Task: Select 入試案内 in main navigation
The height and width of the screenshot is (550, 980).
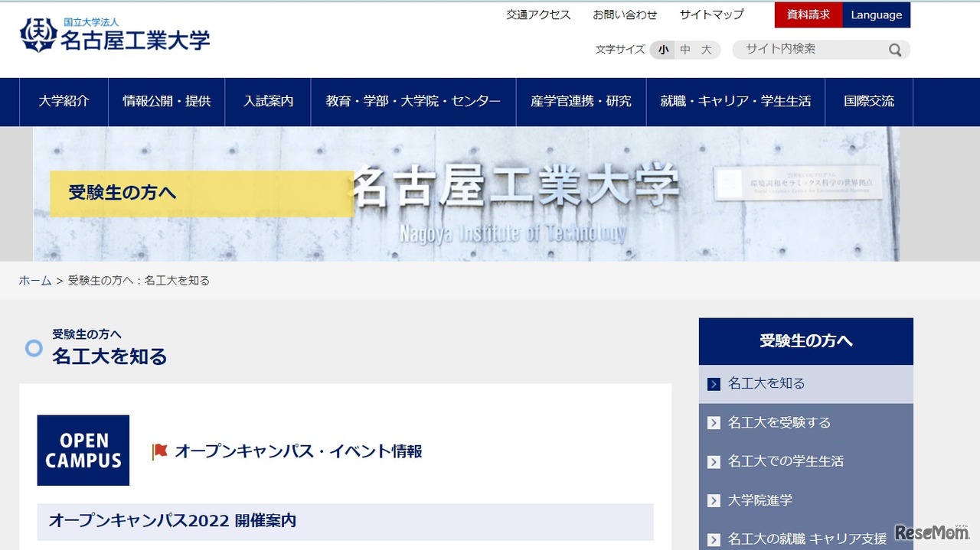Action: [268, 102]
